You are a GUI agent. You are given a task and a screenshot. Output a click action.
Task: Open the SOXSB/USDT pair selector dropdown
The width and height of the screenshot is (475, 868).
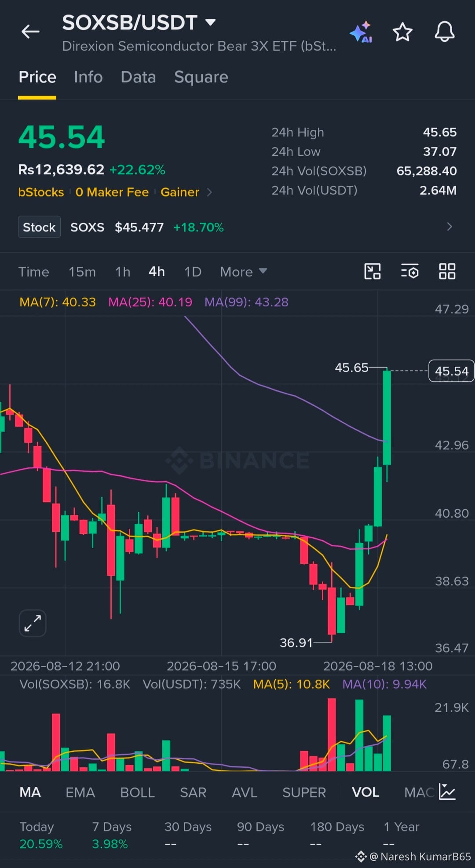point(139,23)
